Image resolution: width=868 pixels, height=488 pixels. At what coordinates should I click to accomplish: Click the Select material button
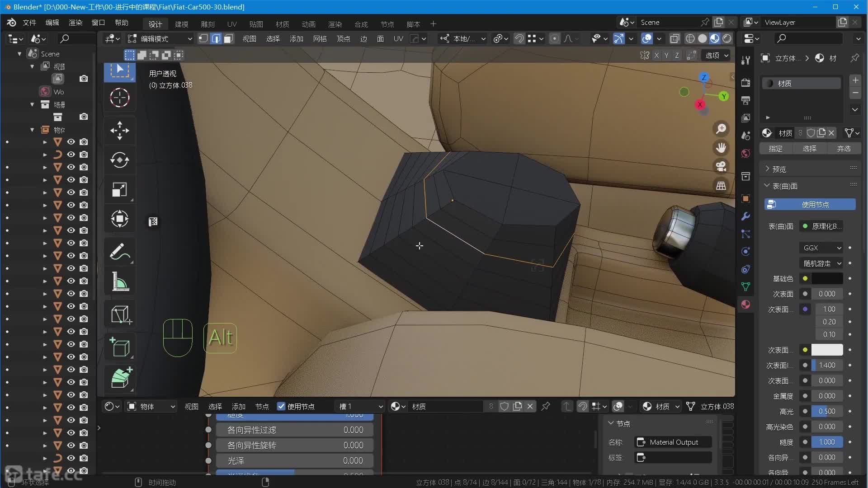click(809, 148)
